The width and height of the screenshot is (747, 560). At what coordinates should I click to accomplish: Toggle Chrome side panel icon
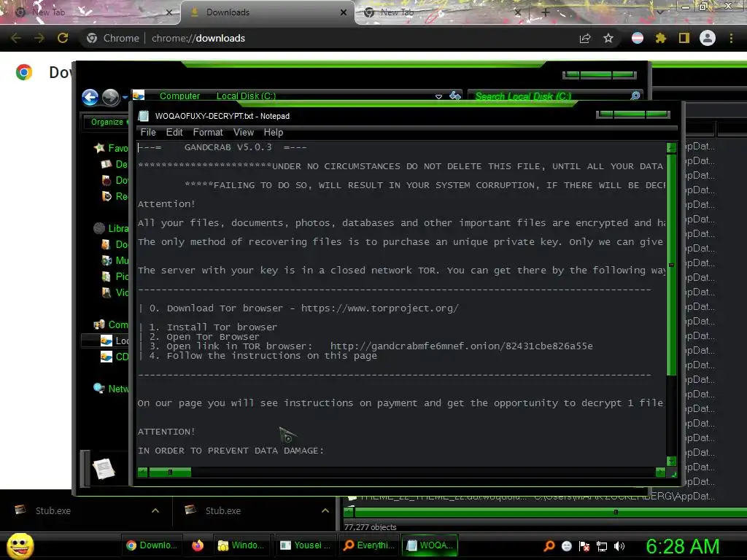(684, 38)
